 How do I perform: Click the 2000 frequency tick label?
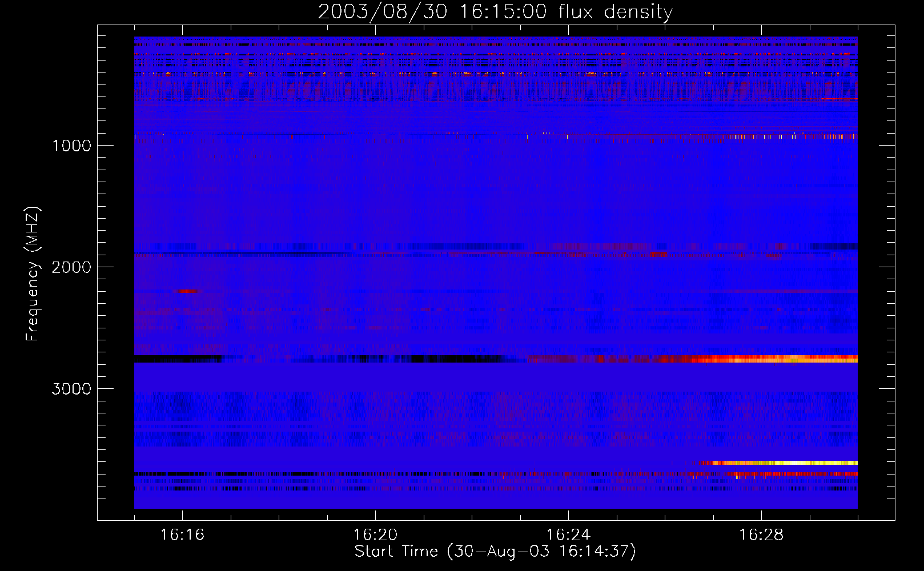71,267
